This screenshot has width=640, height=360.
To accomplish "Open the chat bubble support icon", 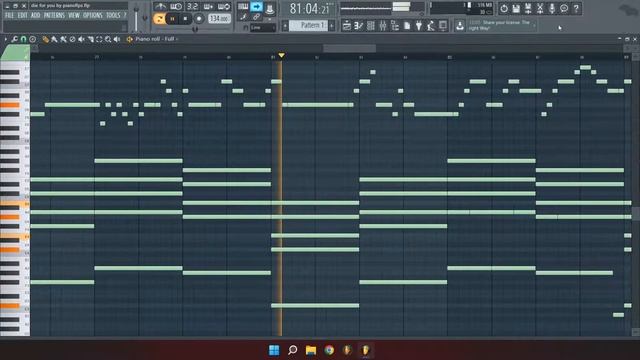I will (x=564, y=8).
